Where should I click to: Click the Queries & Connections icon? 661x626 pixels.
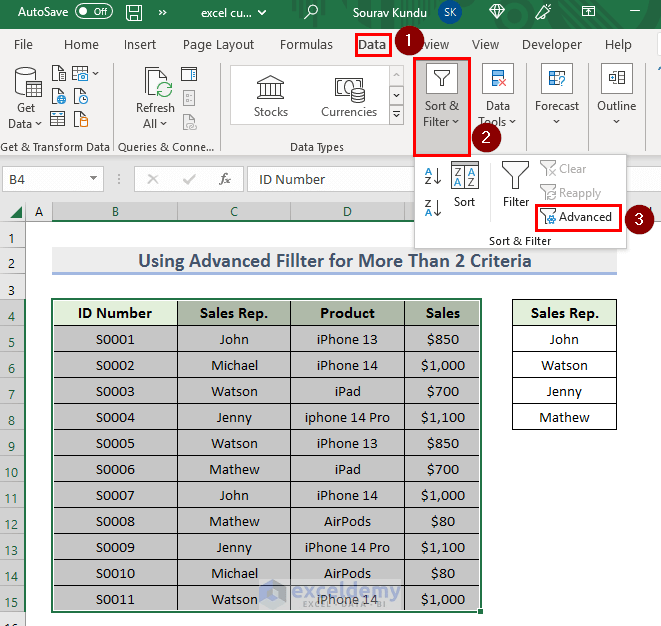[189, 74]
